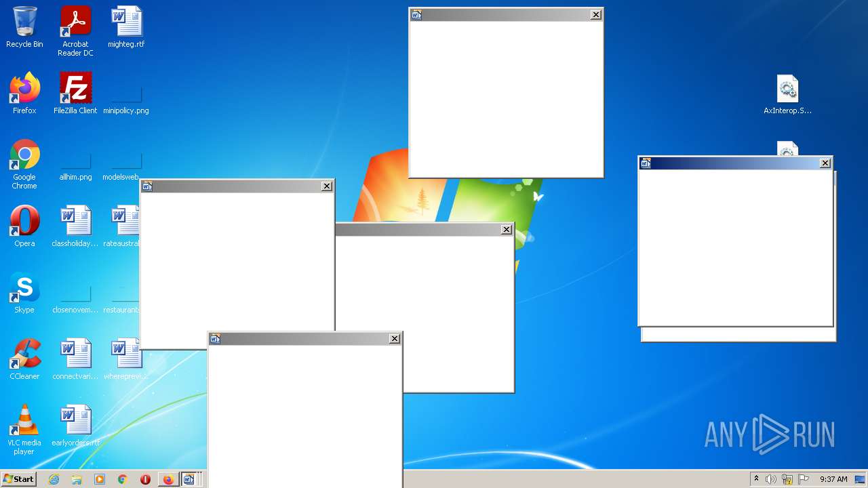This screenshot has height=488, width=868.
Task: Open the earlyordere.rtf document icon
Action: pyautogui.click(x=75, y=425)
